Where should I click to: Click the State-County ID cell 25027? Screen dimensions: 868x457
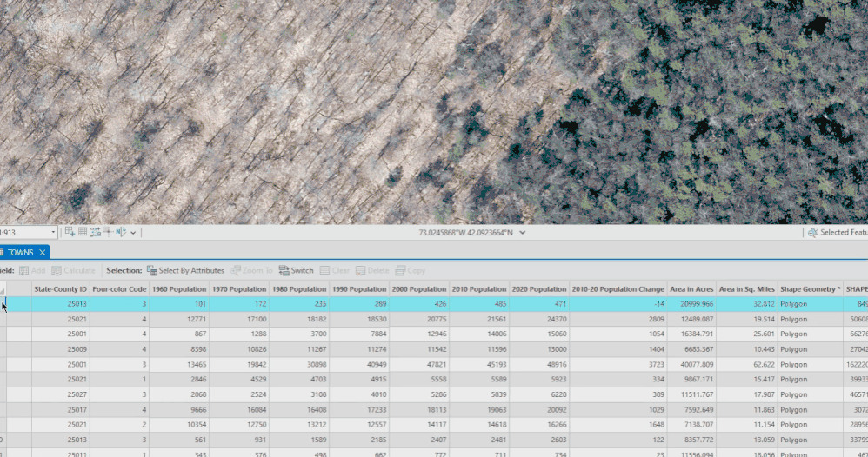[60, 394]
